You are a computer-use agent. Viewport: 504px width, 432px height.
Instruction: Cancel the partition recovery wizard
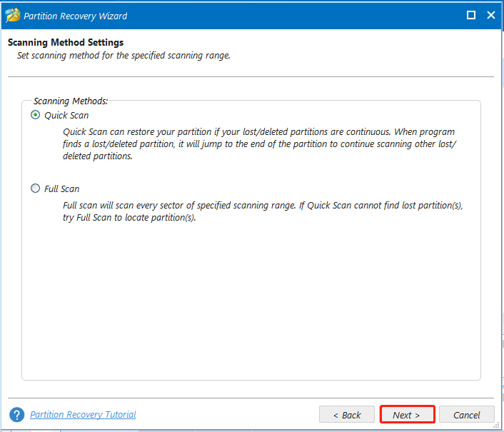click(467, 415)
